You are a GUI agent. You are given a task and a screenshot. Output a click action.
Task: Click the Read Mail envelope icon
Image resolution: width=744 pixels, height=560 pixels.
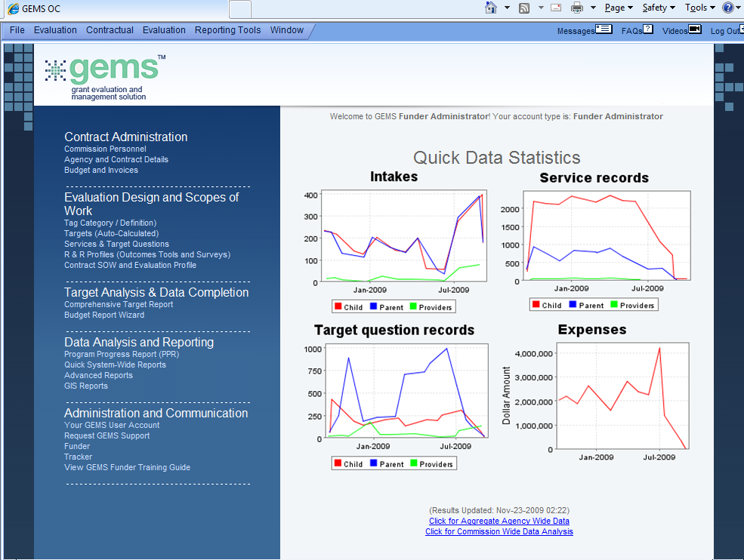click(x=556, y=8)
